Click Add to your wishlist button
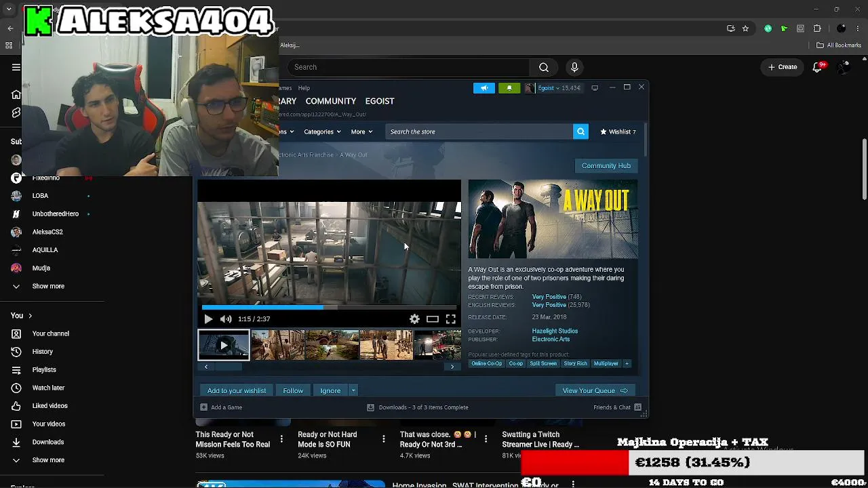The image size is (868, 488). [x=237, y=390]
